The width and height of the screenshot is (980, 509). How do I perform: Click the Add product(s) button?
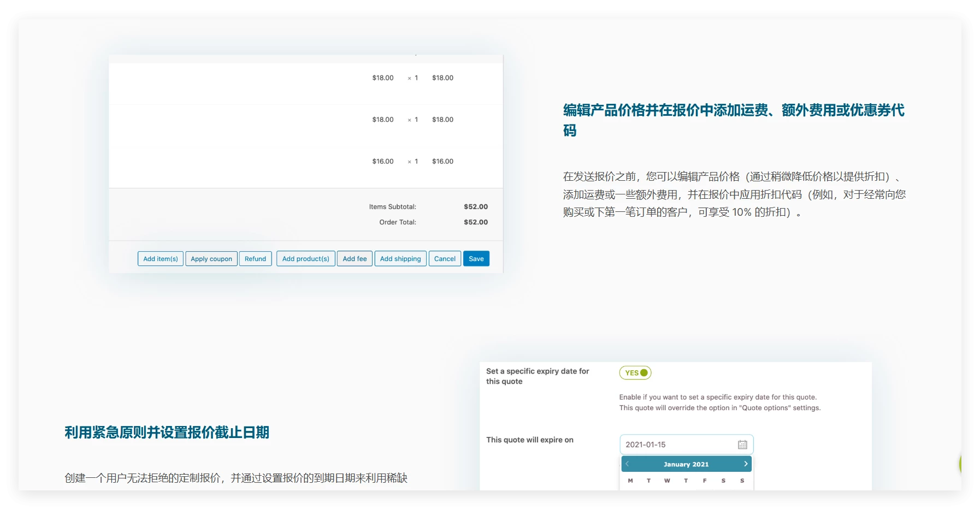(305, 259)
